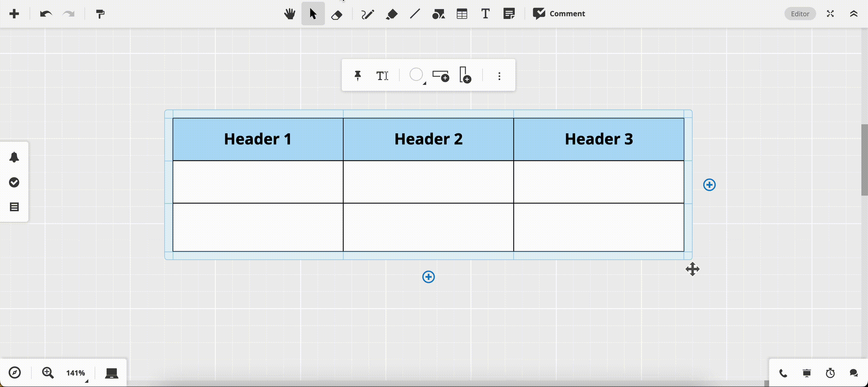Viewport: 868px width, 387px height.
Task: Undo the last action
Action: pos(46,14)
